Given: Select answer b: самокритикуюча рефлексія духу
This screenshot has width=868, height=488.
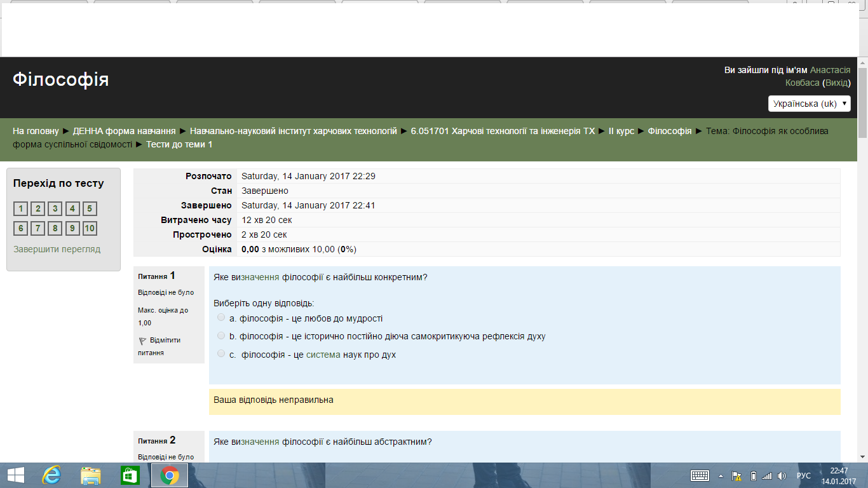Looking at the screenshot, I should click(x=221, y=335).
